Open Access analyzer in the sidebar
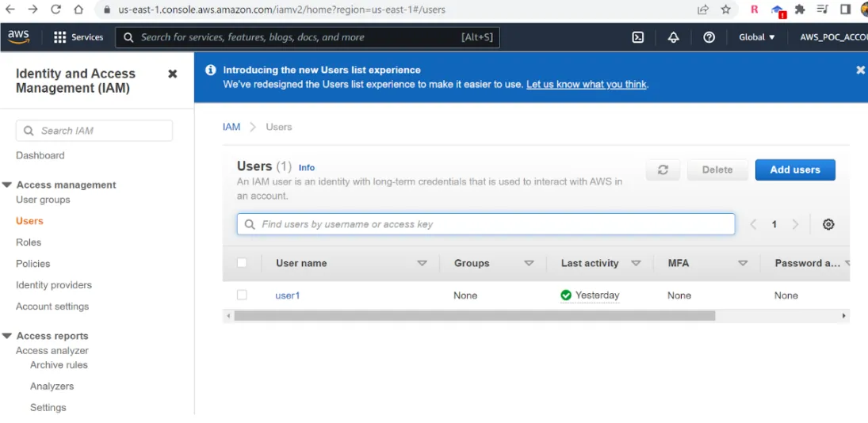The width and height of the screenshot is (868, 423). [52, 351]
